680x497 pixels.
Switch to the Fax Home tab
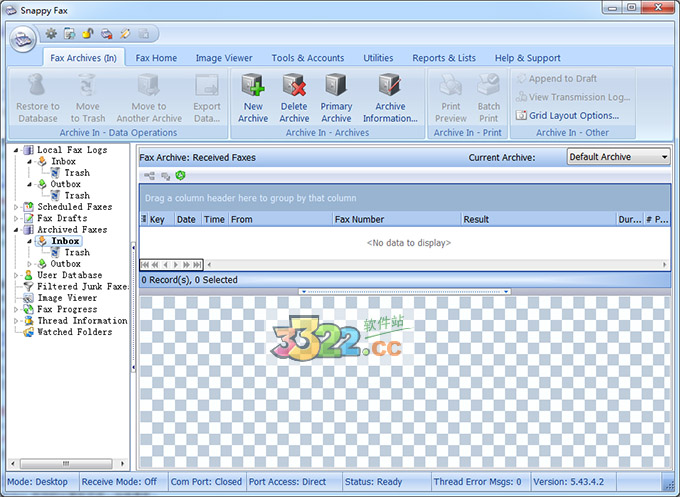click(x=156, y=58)
